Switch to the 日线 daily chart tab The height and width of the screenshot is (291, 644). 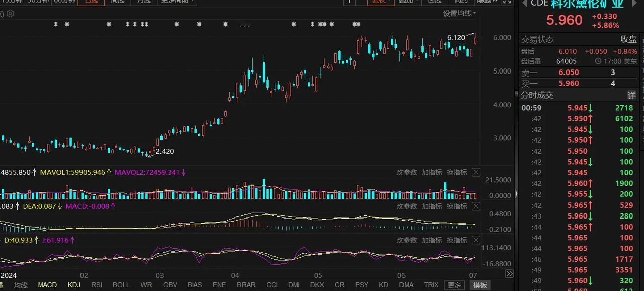pyautogui.click(x=91, y=2)
